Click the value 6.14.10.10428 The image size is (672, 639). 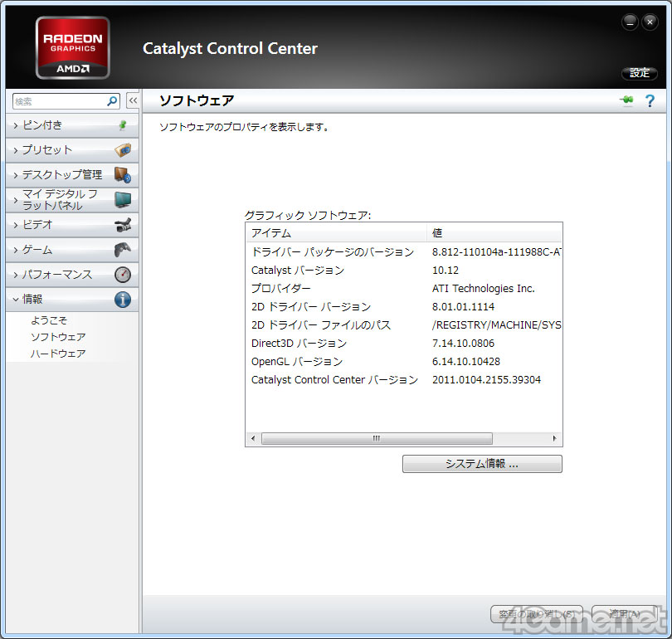(466, 362)
